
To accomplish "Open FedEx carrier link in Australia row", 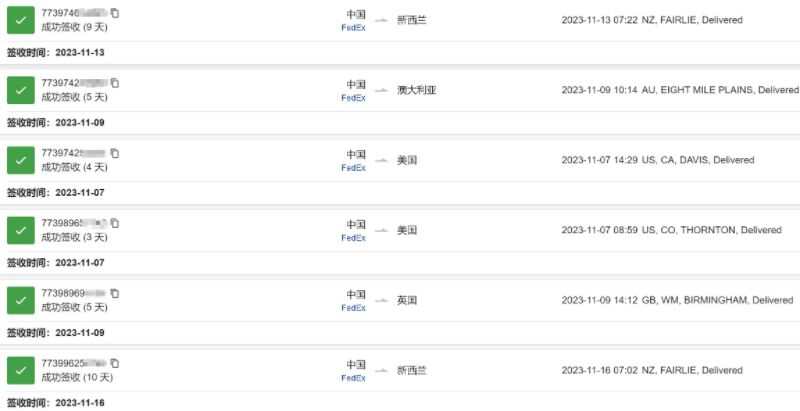I will (354, 98).
